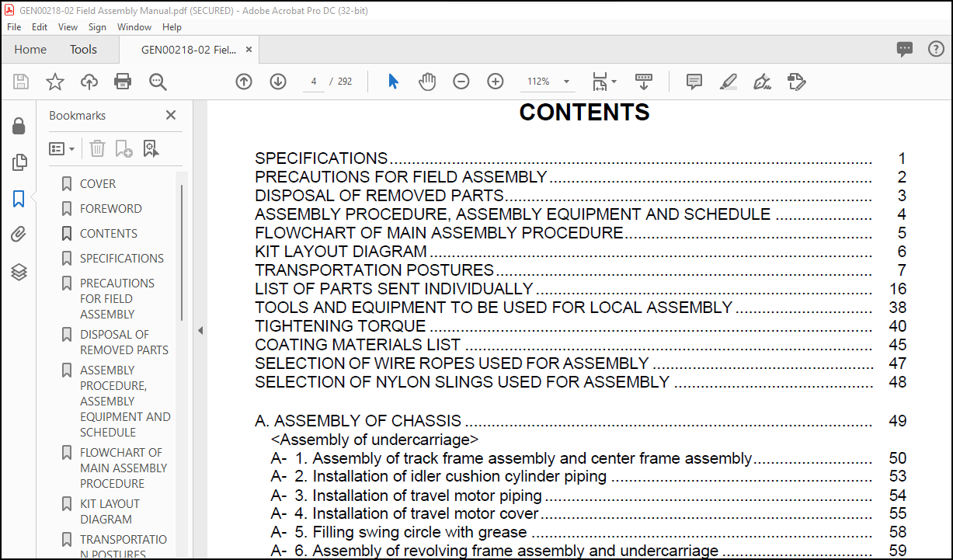
Task: Zoom out with the minus button
Action: (x=461, y=82)
